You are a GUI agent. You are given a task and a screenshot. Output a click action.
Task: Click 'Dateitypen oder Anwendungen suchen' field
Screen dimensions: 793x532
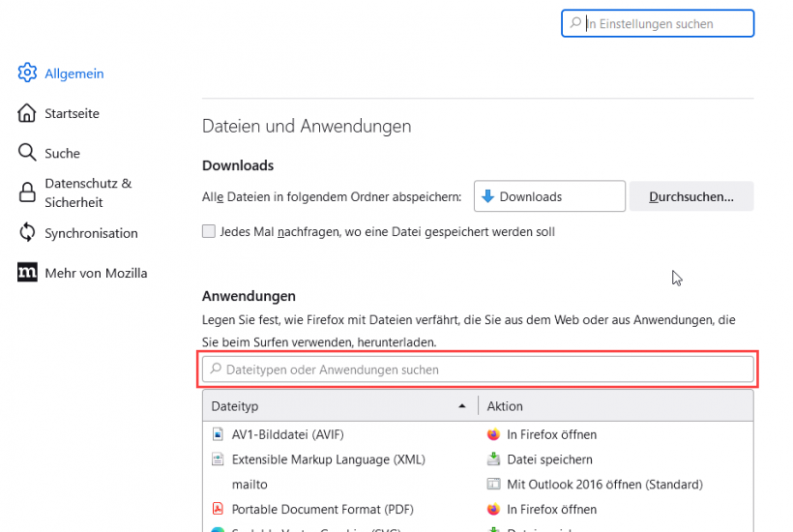478,369
